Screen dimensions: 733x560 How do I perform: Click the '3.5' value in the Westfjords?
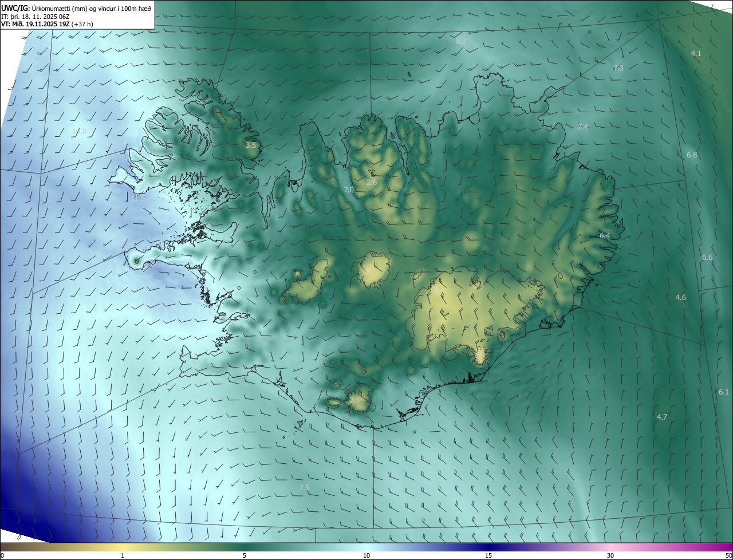(x=251, y=145)
